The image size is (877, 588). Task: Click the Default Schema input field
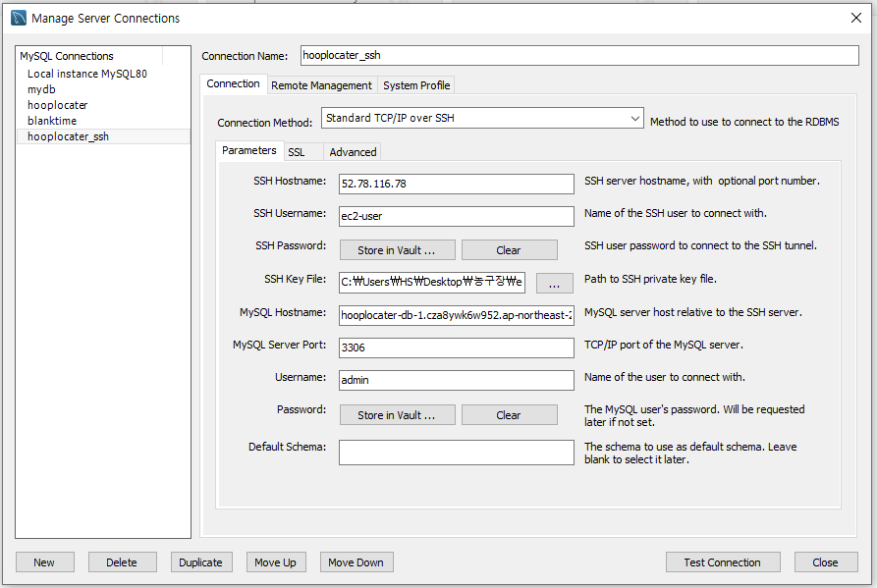click(x=457, y=453)
